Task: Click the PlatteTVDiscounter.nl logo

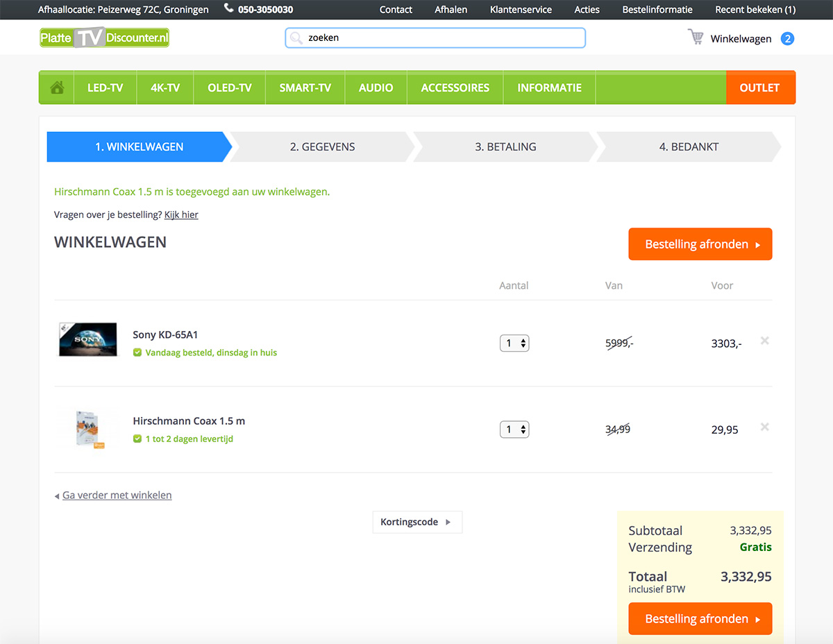Action: click(x=104, y=37)
